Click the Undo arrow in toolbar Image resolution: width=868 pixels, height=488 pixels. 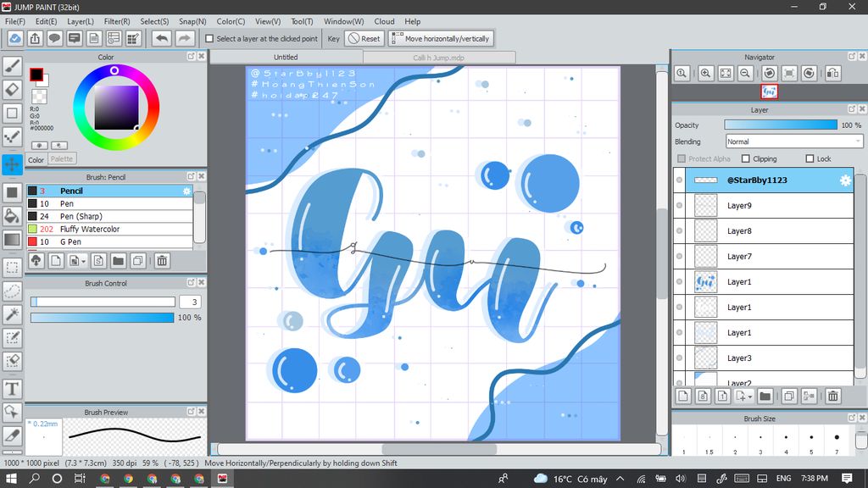(162, 38)
